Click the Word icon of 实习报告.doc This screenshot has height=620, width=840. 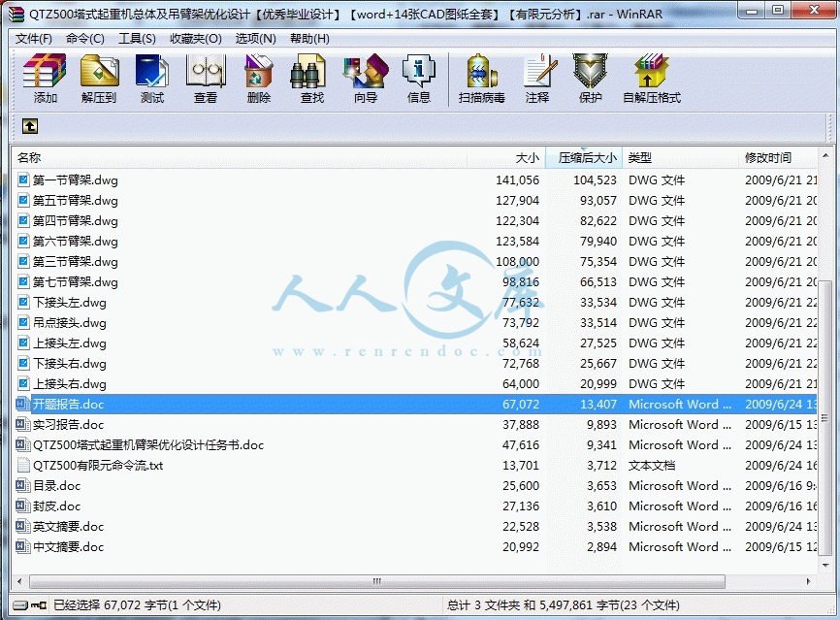tap(23, 424)
